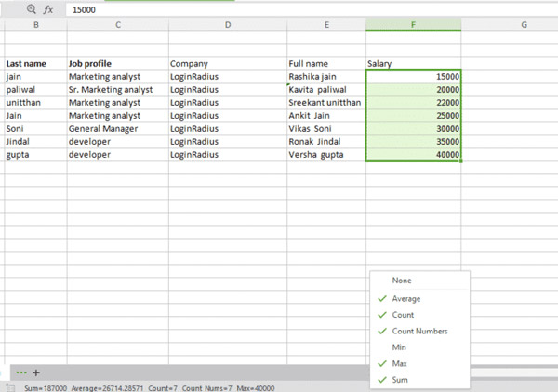Click the cell Ankit Jain
This screenshot has height=392, width=558.
tap(326, 116)
